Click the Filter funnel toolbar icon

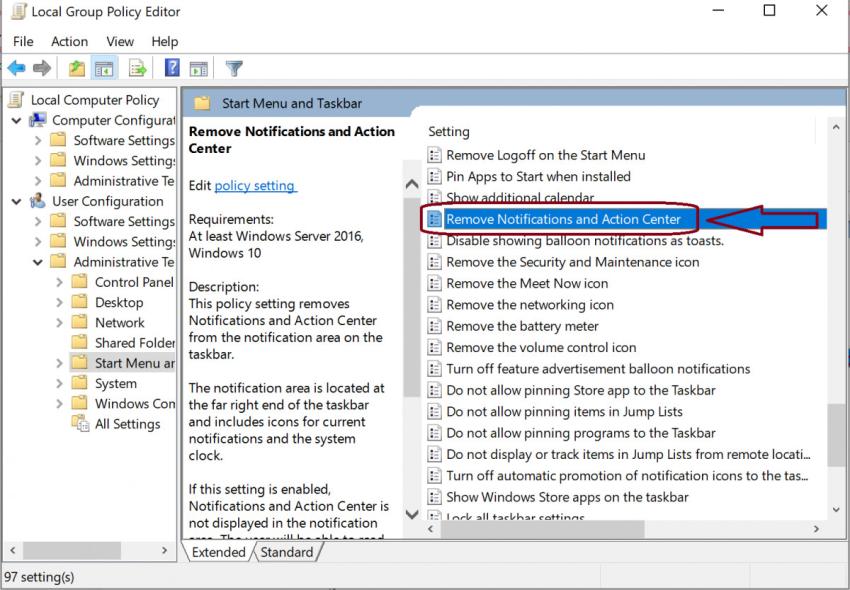click(x=234, y=68)
